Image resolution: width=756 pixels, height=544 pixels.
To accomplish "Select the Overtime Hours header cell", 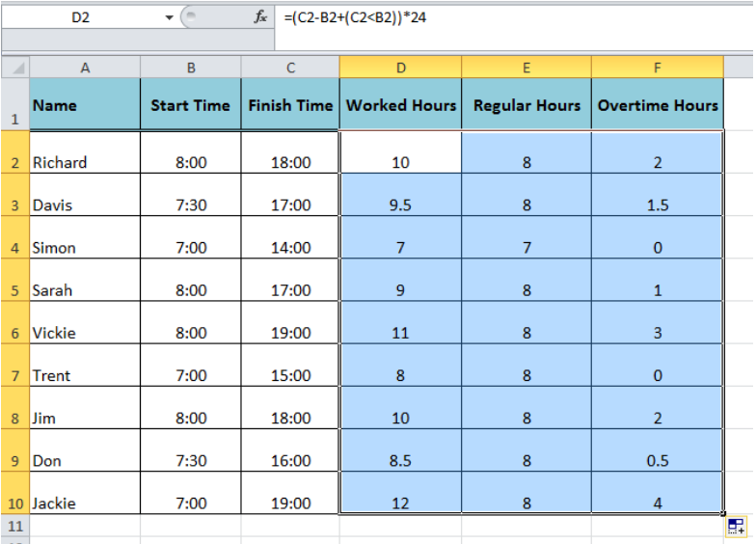I will (x=658, y=104).
